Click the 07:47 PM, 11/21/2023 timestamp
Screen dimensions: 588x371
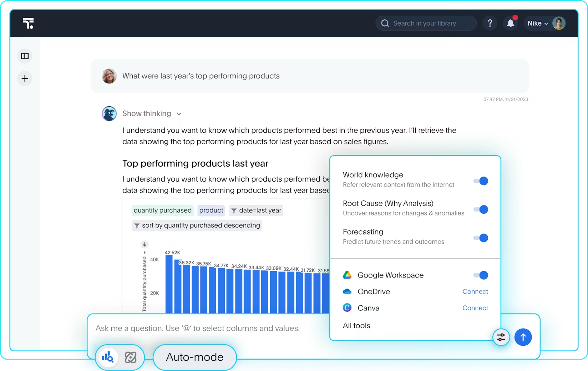pos(506,100)
